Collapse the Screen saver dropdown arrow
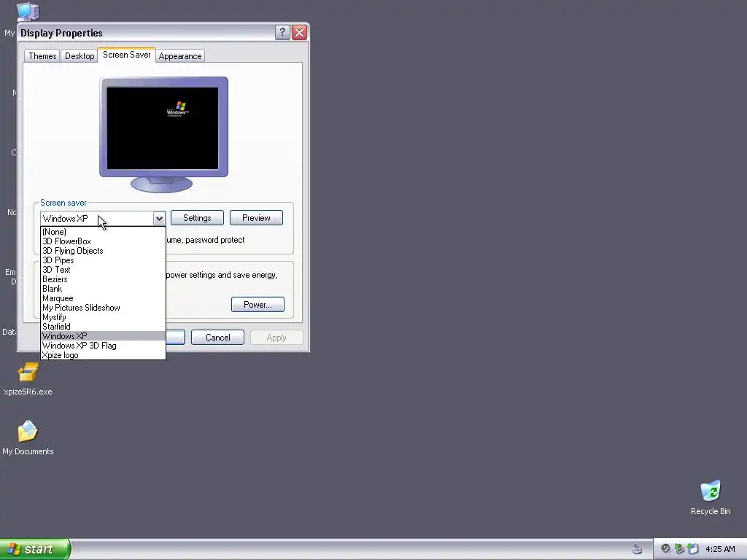Viewport: 747px width, 560px height. click(159, 219)
